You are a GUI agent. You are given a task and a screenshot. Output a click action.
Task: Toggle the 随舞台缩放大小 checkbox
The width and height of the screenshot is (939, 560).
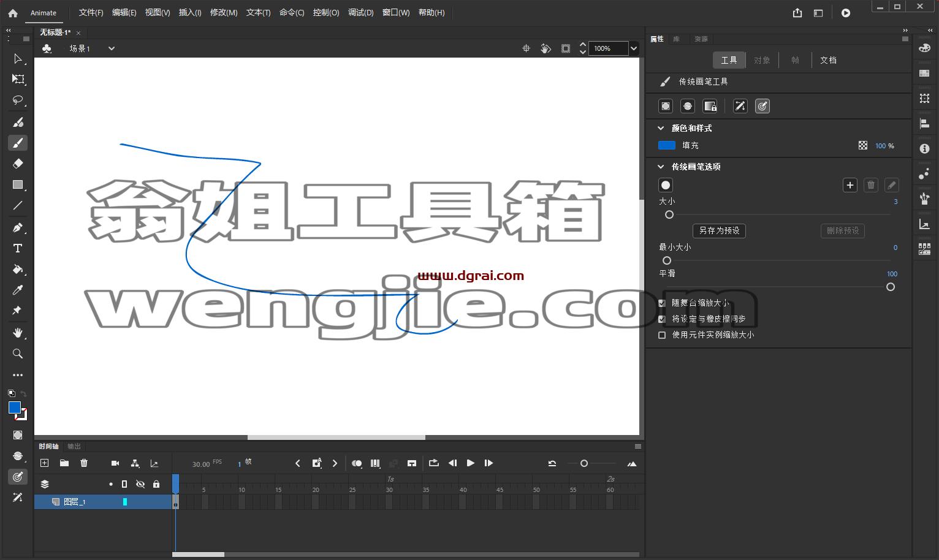[x=662, y=303]
